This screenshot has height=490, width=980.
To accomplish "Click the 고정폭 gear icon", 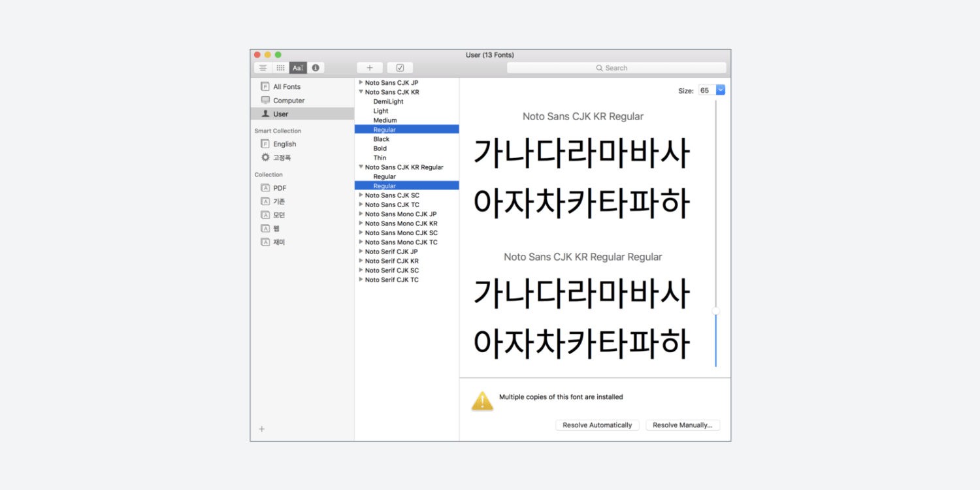I will [x=265, y=157].
